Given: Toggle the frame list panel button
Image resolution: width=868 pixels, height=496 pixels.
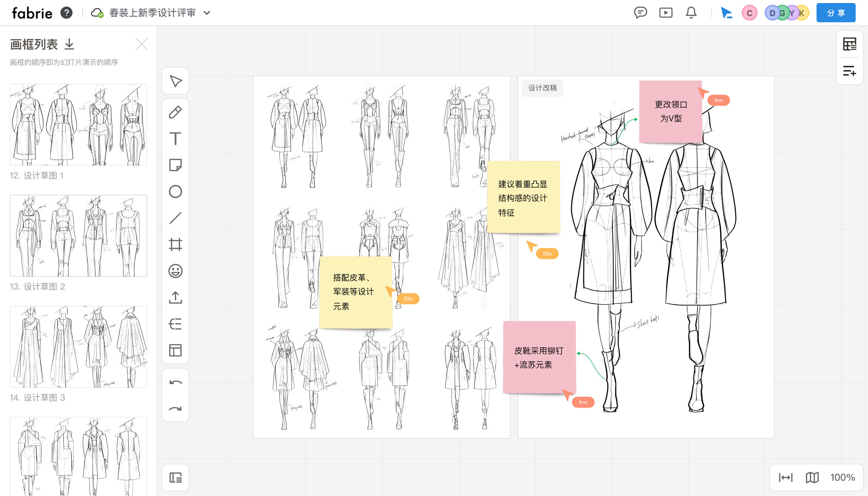Looking at the screenshot, I should 175,478.
